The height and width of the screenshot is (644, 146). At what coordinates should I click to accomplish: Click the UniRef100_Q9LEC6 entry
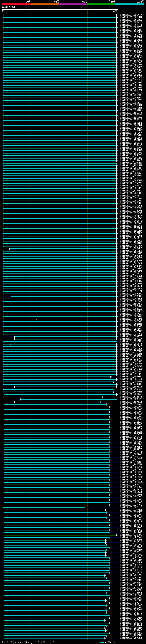click(x=131, y=347)
